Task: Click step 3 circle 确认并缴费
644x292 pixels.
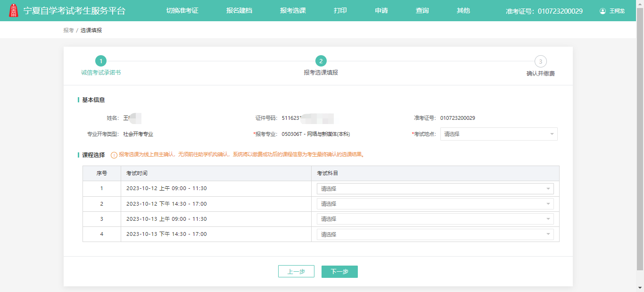Action: (x=540, y=61)
